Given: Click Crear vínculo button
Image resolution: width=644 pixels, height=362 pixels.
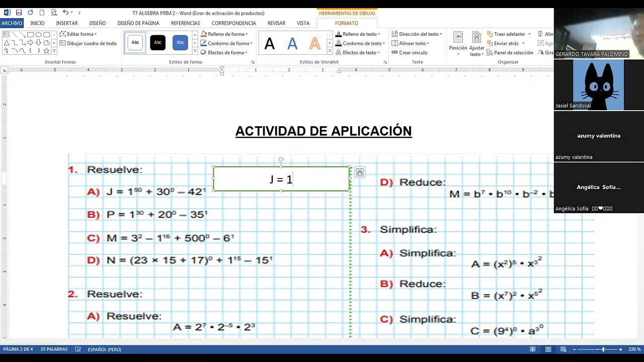Looking at the screenshot, I should coord(410,52).
